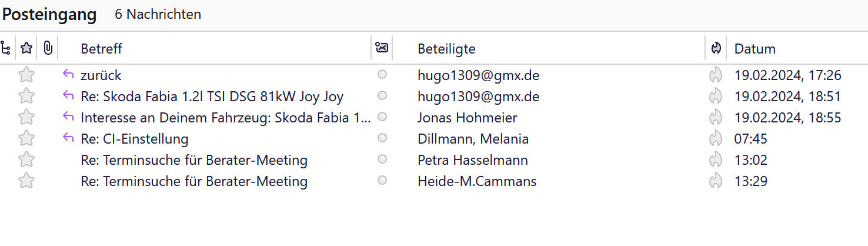Mark CI-Einstellung message as junk

(x=715, y=139)
